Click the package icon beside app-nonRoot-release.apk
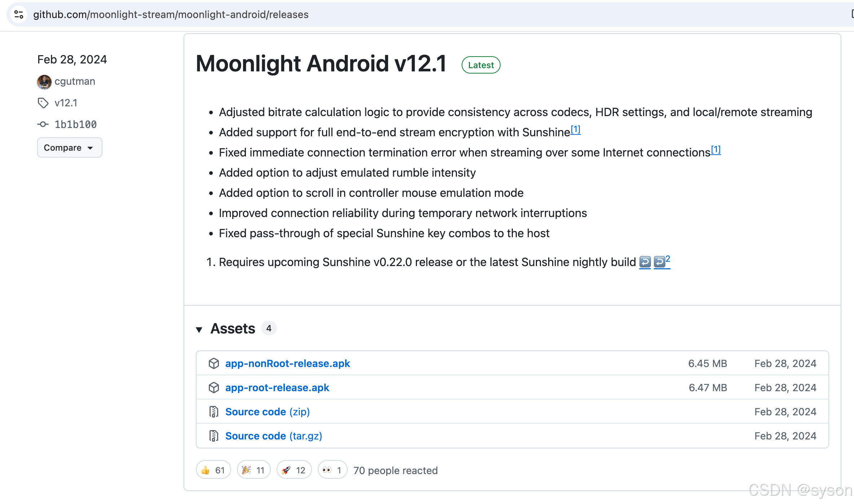854x504 pixels. tap(214, 363)
